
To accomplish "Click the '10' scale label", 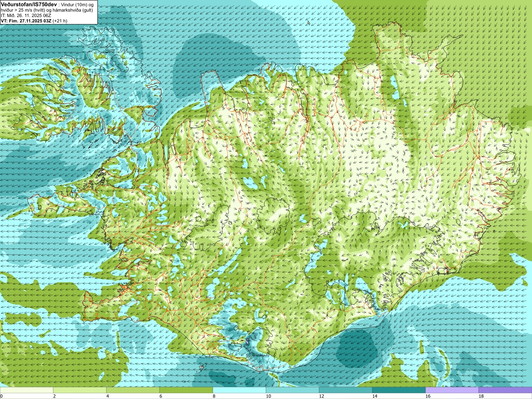I will point(268,396).
